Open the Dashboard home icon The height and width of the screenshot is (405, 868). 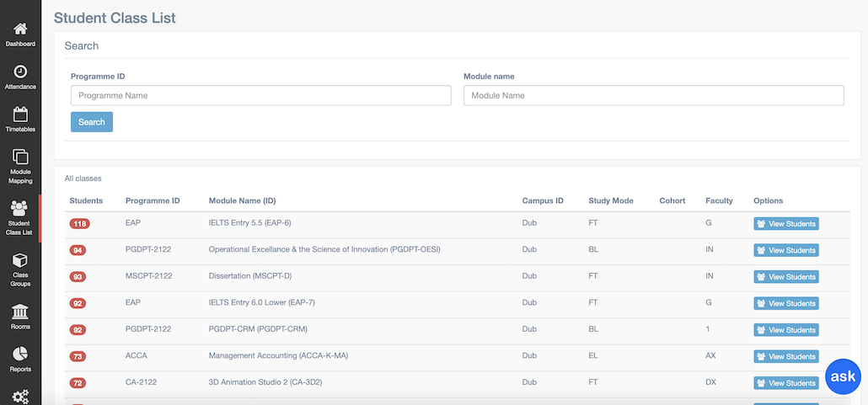[x=20, y=29]
